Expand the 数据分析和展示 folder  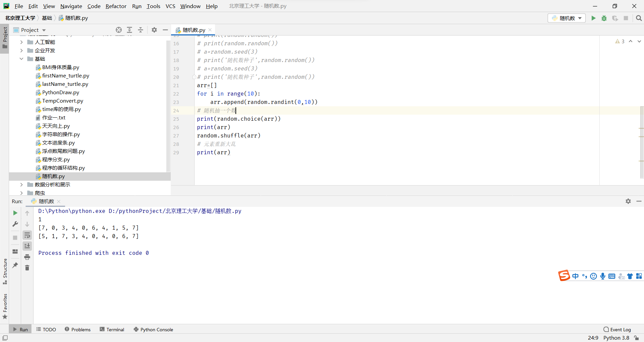pyautogui.click(x=21, y=184)
